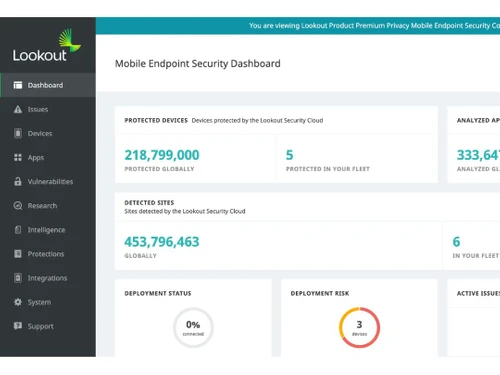The image size is (500, 375).
Task: Click the Research magnifier icon
Action: click(x=18, y=206)
